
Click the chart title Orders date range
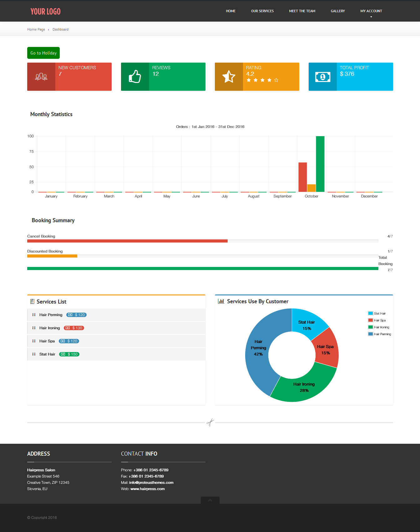coord(210,127)
